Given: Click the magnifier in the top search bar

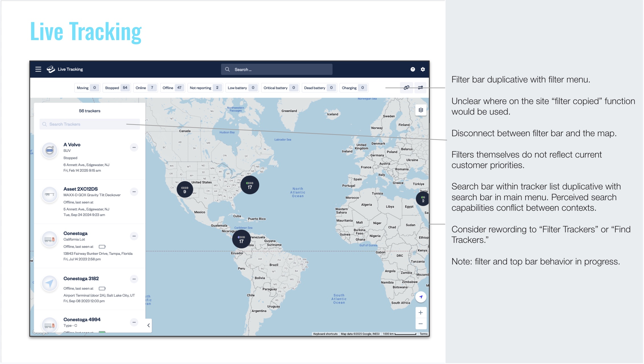Looking at the screenshot, I should (x=227, y=69).
